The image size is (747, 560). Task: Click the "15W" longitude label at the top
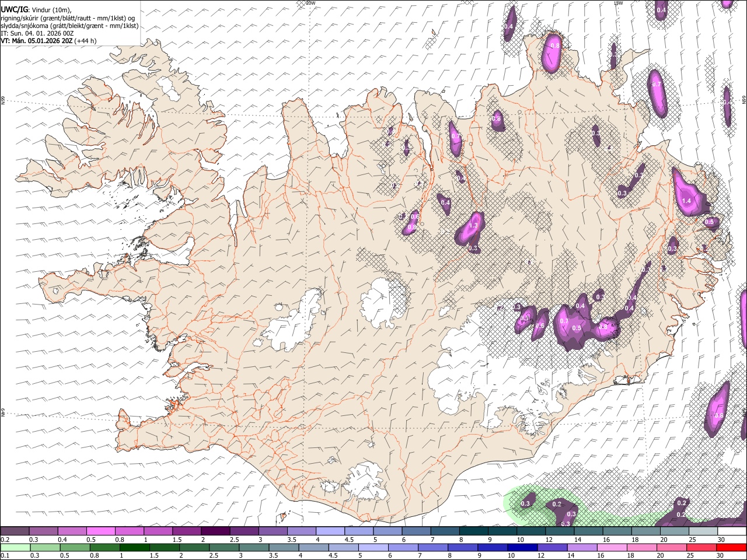coord(618,3)
